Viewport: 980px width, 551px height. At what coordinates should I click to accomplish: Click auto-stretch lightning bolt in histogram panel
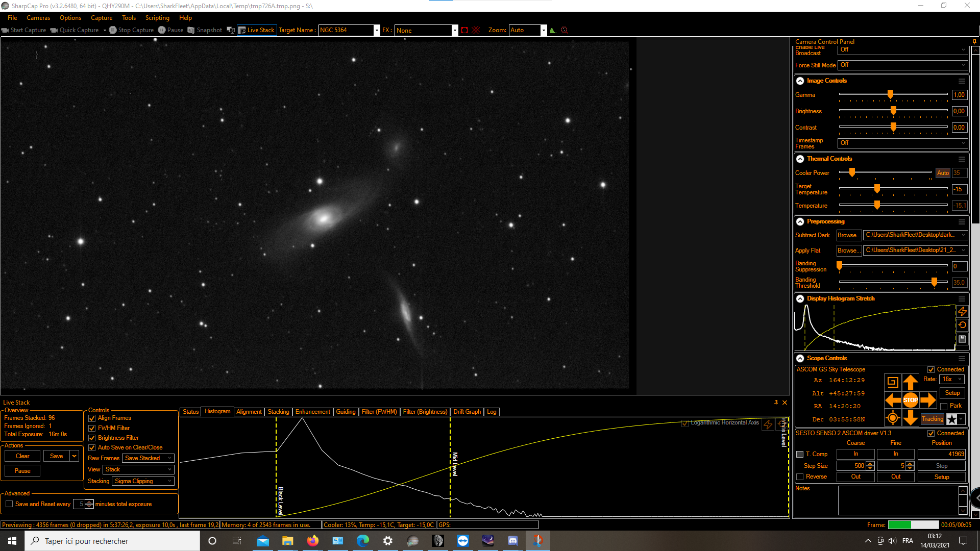[x=962, y=311]
